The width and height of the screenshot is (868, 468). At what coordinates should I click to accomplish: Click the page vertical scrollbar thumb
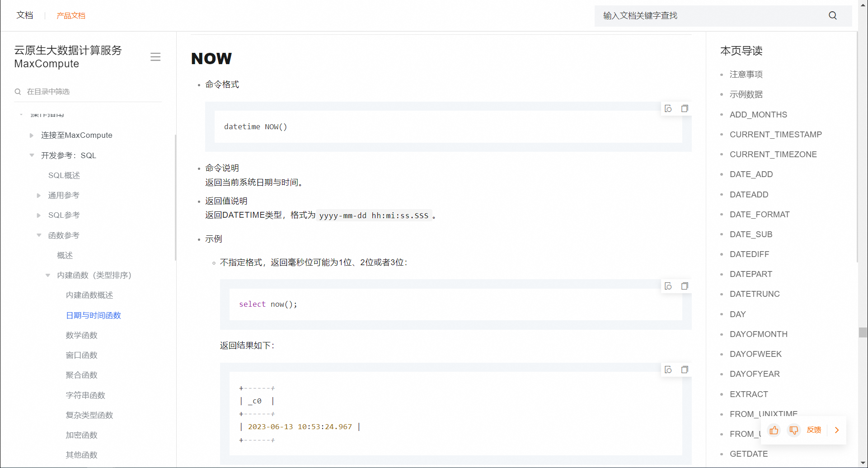tap(863, 332)
